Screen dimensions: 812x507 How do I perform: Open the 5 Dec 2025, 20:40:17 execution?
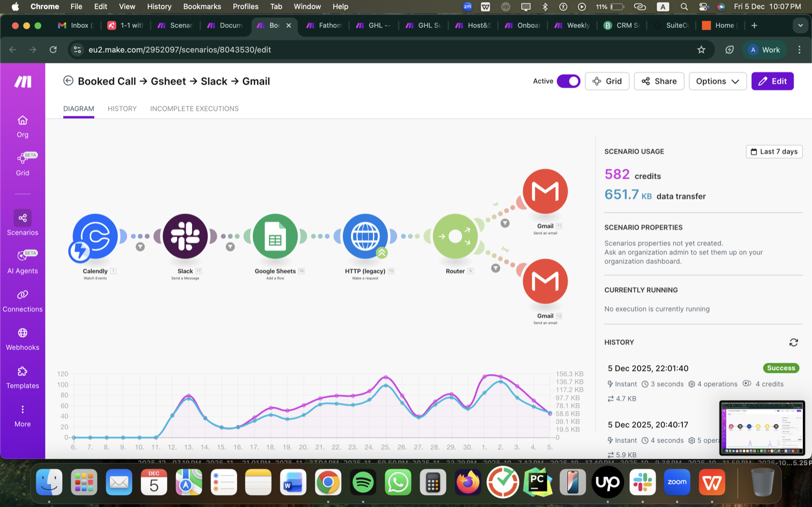tap(648, 425)
